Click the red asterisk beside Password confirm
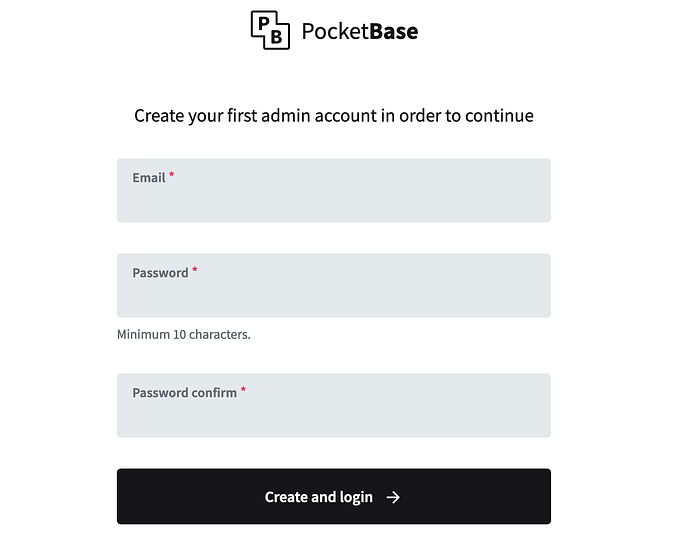The width and height of the screenshot is (700, 539). coord(243,391)
